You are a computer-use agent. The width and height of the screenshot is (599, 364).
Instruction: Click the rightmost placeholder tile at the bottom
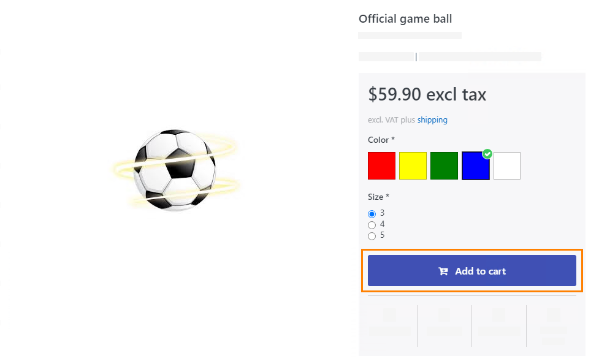552,325
